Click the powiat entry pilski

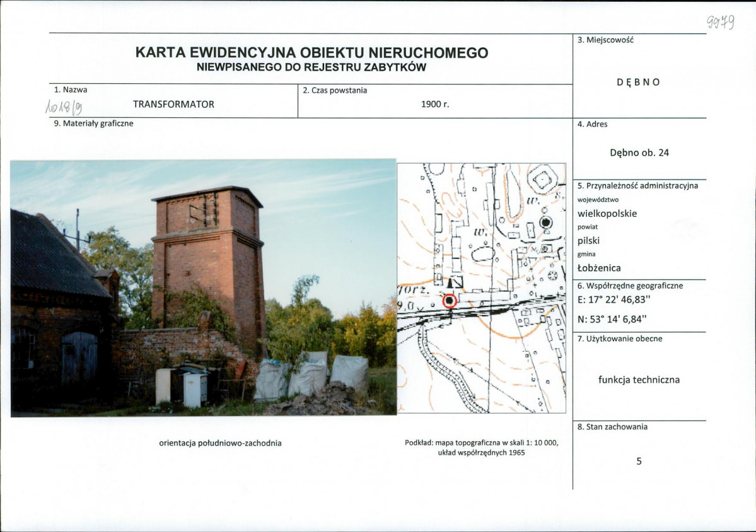[x=590, y=240]
